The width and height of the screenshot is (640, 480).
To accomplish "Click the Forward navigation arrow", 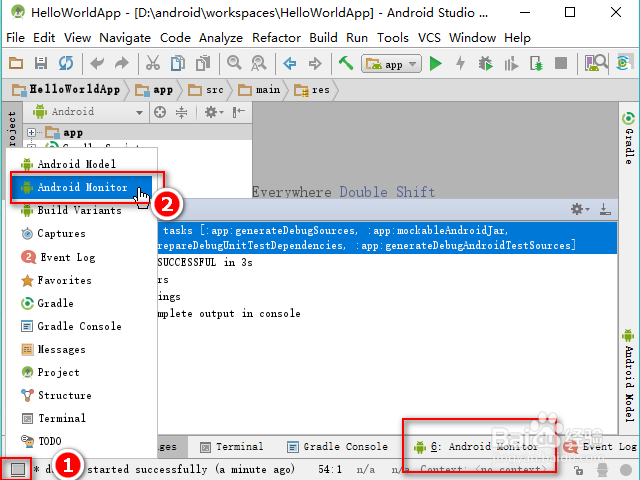I will [315, 63].
